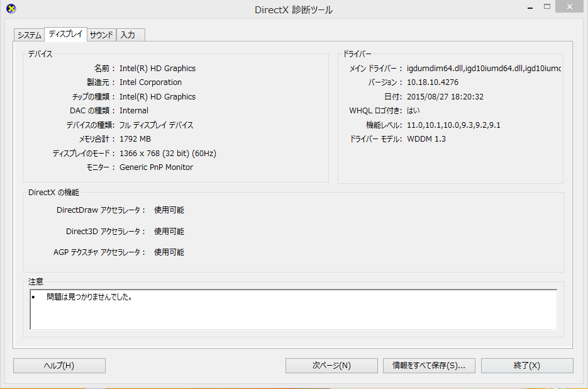Save all info with 情報をすべて保存(S)...

coord(429,365)
